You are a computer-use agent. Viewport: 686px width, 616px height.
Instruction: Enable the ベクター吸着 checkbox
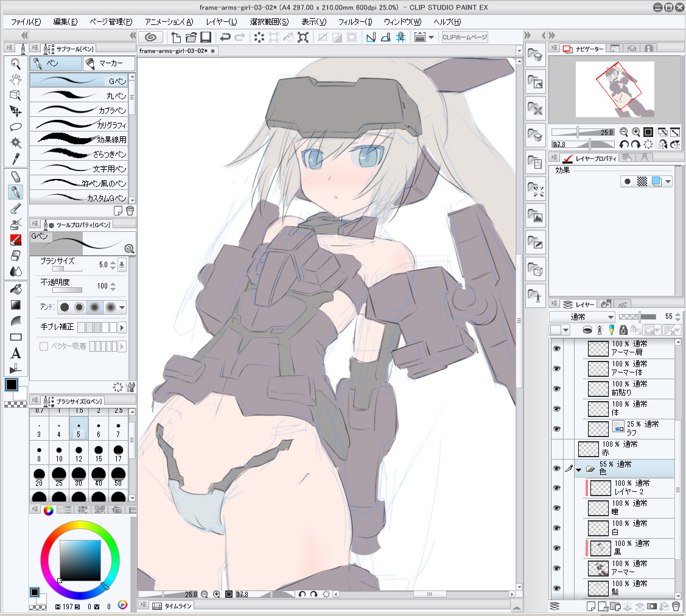(44, 346)
